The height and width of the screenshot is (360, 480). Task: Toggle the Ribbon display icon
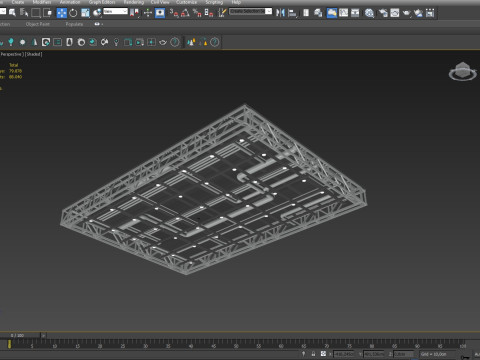coord(332,13)
